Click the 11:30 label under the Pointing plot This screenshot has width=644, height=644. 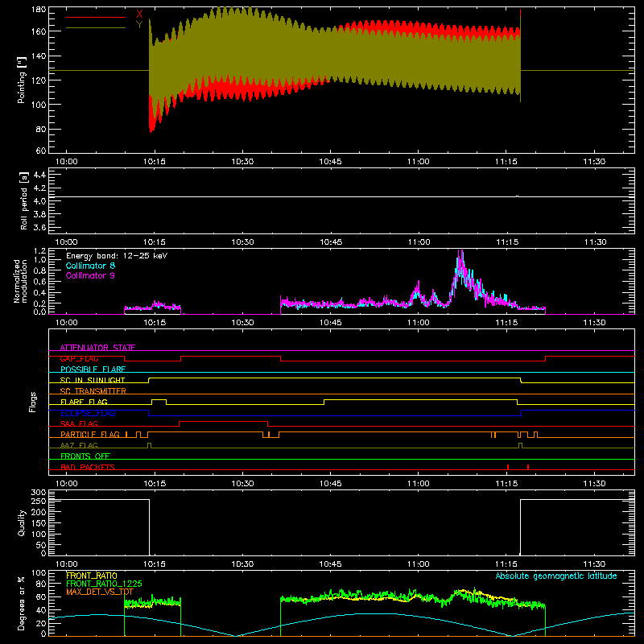click(594, 162)
